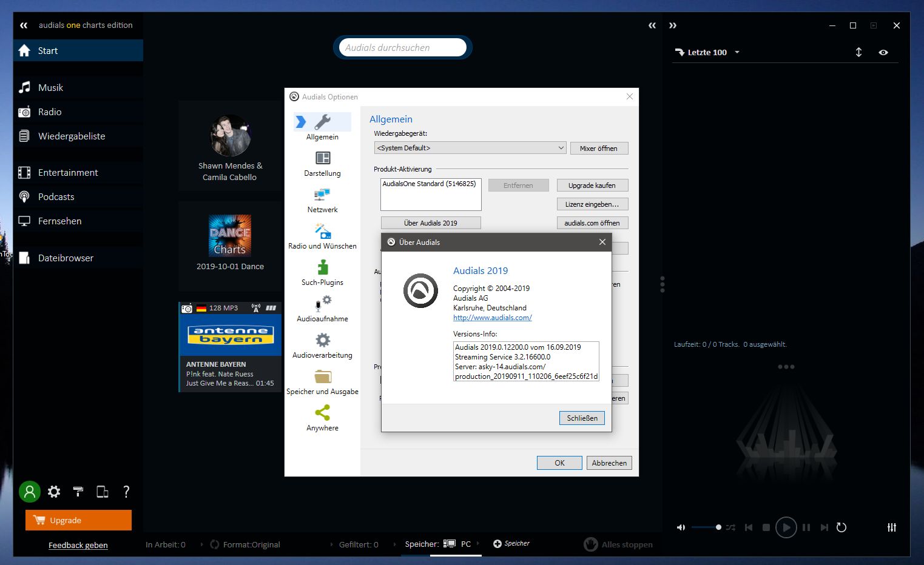Adjust the volume slider
This screenshot has width=924, height=565.
point(706,527)
